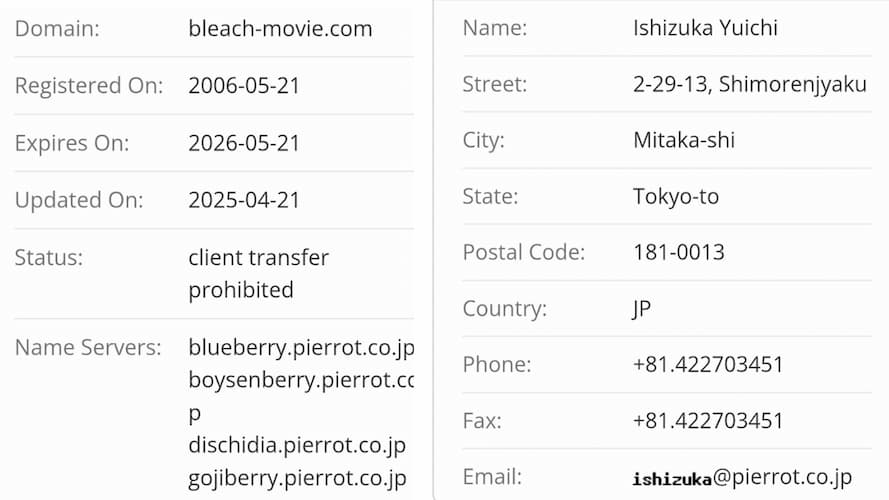Click the phone number +81.422703451
The image size is (889, 500).
[x=708, y=365]
